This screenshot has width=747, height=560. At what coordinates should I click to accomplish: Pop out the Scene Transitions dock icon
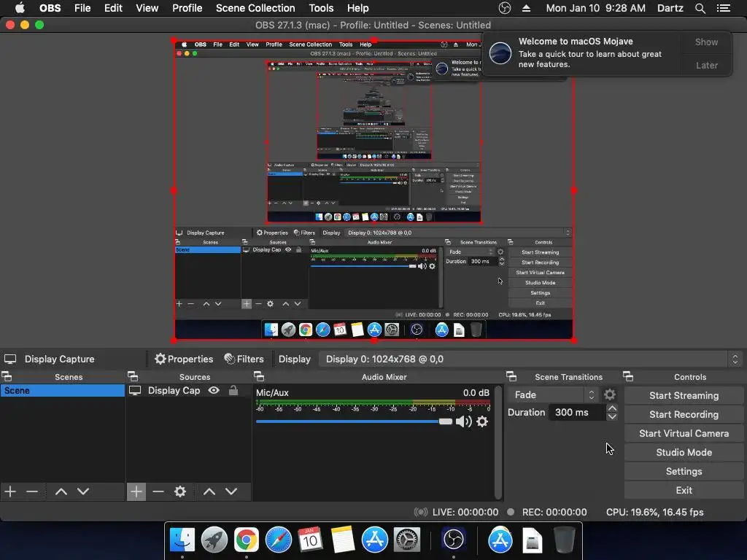coord(511,377)
